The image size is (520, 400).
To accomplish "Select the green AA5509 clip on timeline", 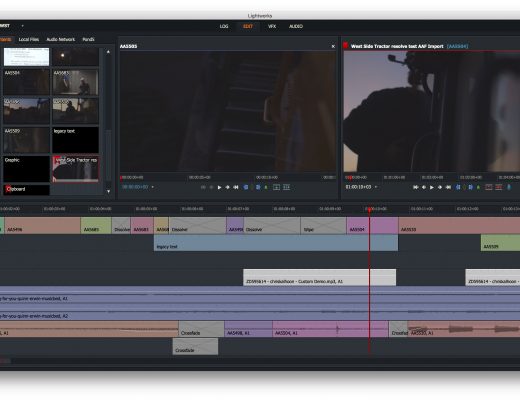I will click(x=500, y=243).
